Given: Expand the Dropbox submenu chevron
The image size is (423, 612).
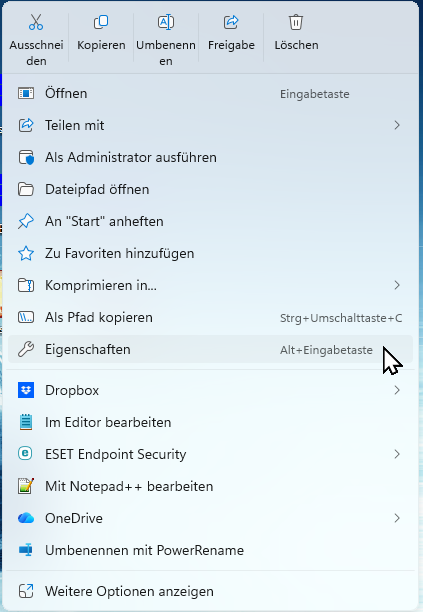Looking at the screenshot, I should point(397,390).
